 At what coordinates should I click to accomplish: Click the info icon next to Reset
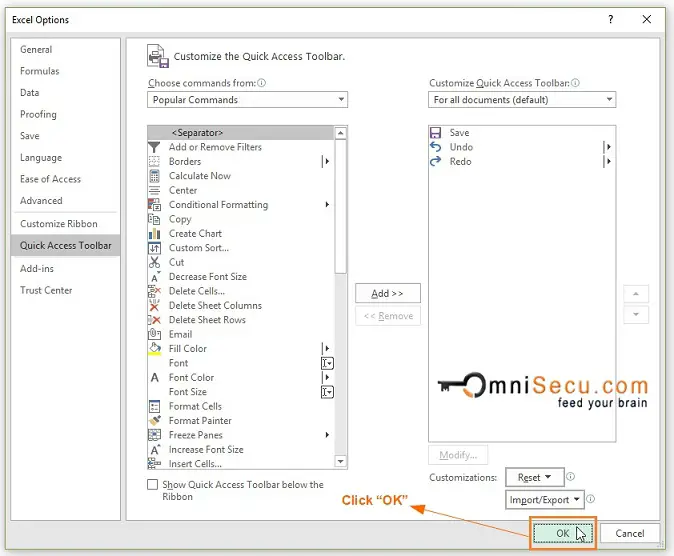coord(570,476)
